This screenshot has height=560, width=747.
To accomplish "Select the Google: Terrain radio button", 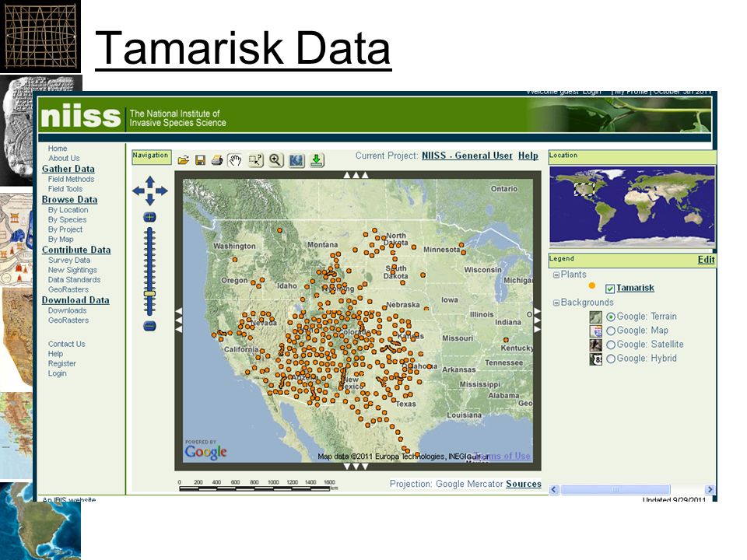I will pos(611,317).
